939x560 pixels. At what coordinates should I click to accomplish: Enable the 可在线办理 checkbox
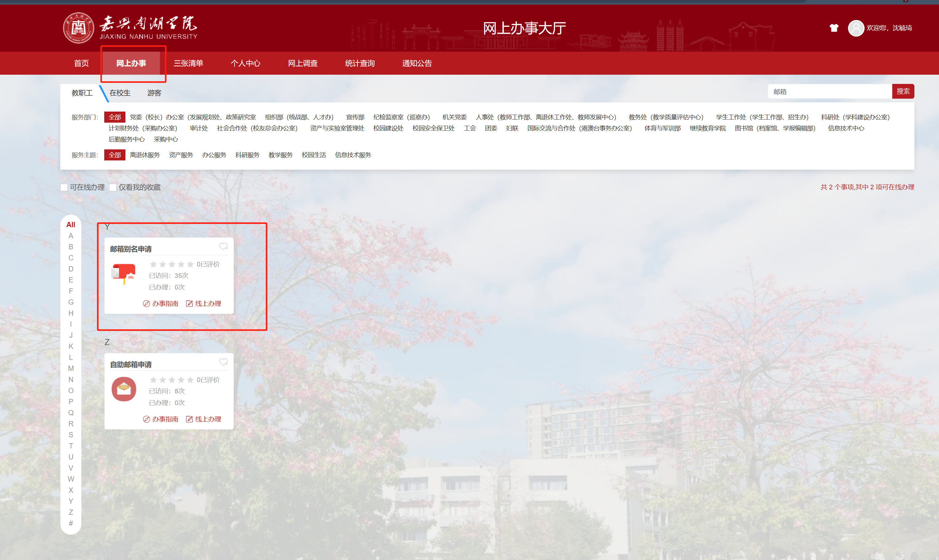(64, 187)
